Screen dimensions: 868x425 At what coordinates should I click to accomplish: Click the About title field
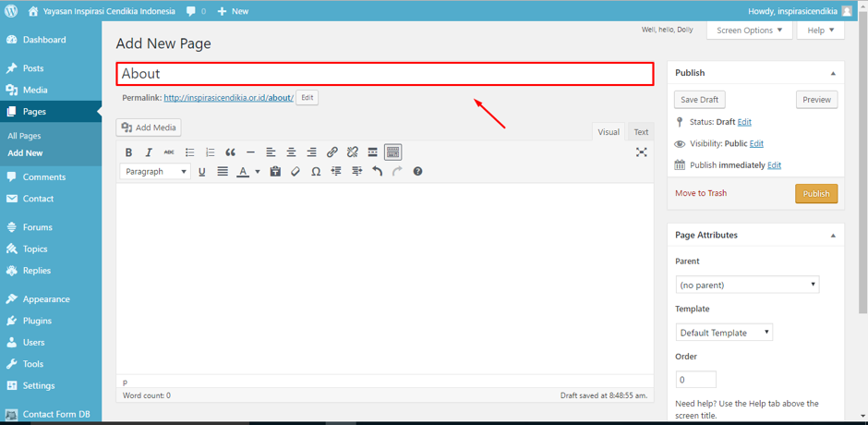click(385, 74)
